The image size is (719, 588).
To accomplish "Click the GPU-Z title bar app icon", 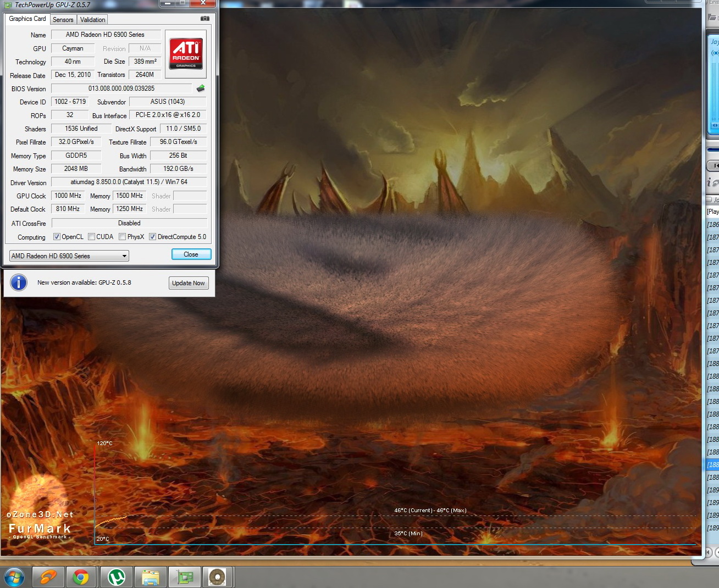I will click(8, 5).
